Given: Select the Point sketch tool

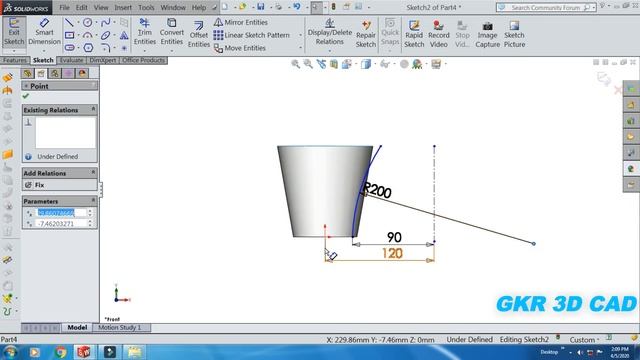Looking at the screenshot, I should click(124, 48).
